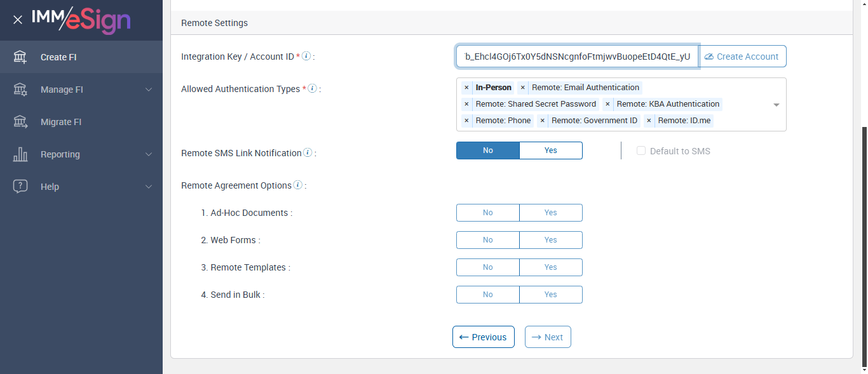Open the Migrate FI menu item
Image resolution: width=868 pixels, height=374 pixels.
point(61,122)
